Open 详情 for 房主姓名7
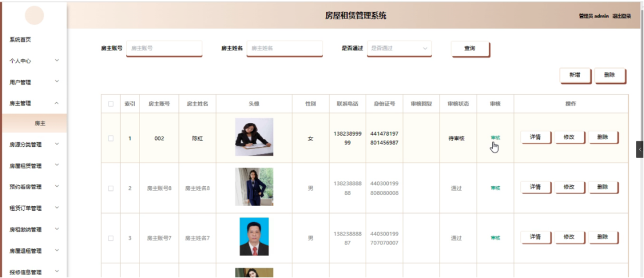Screen dimensions: 644x278 [x=535, y=237]
